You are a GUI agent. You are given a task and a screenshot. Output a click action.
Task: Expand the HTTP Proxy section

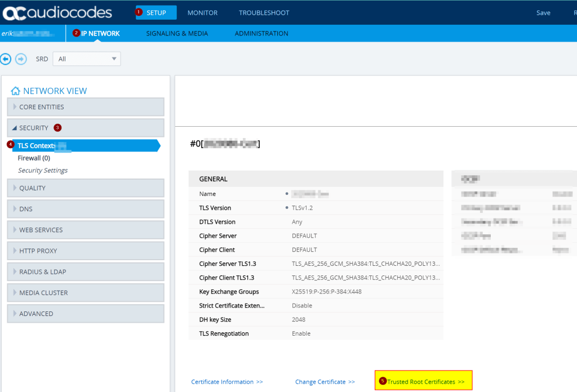point(86,251)
